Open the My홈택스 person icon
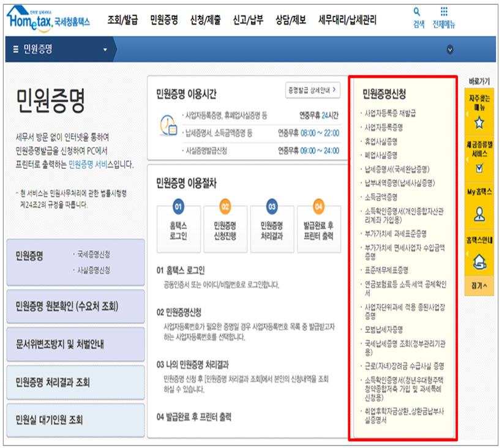This screenshot has width=502, height=448. click(x=479, y=214)
